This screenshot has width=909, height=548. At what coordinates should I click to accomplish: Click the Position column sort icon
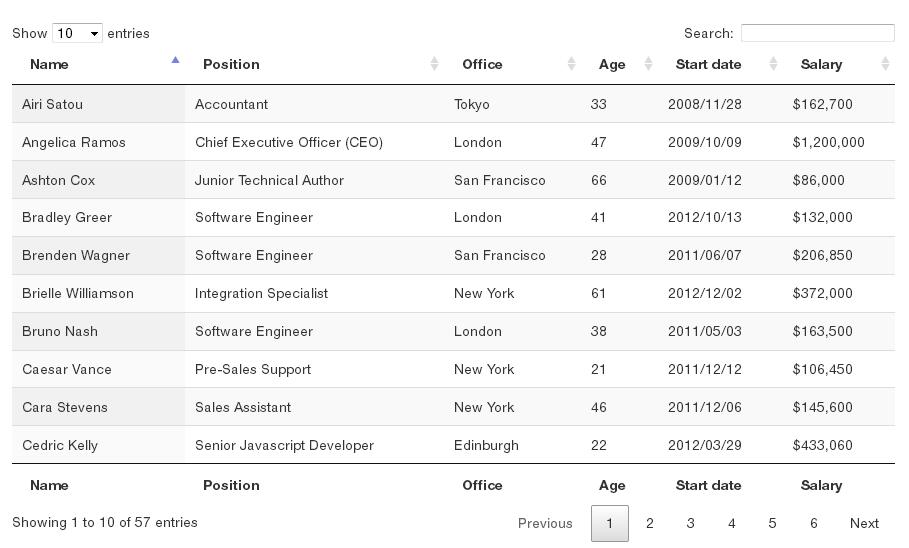click(434, 64)
